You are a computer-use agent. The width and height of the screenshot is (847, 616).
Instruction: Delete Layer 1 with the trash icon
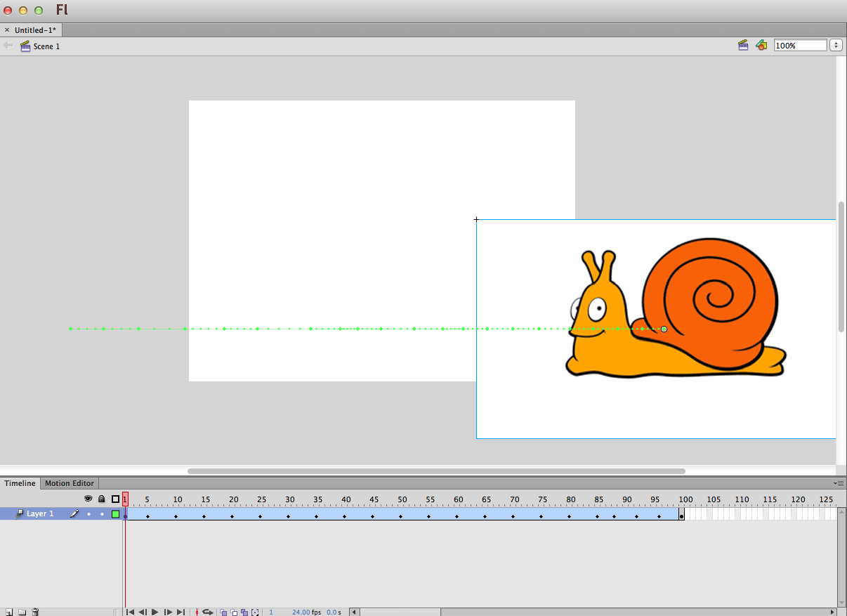point(34,612)
